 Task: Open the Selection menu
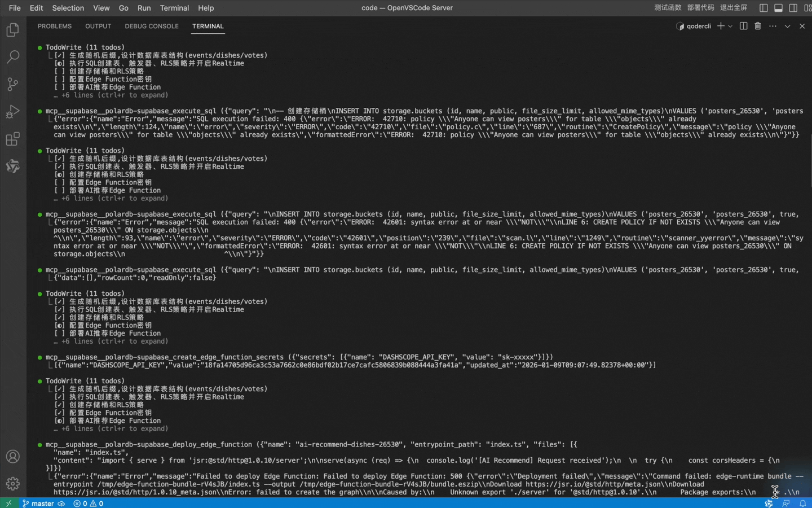(x=68, y=8)
